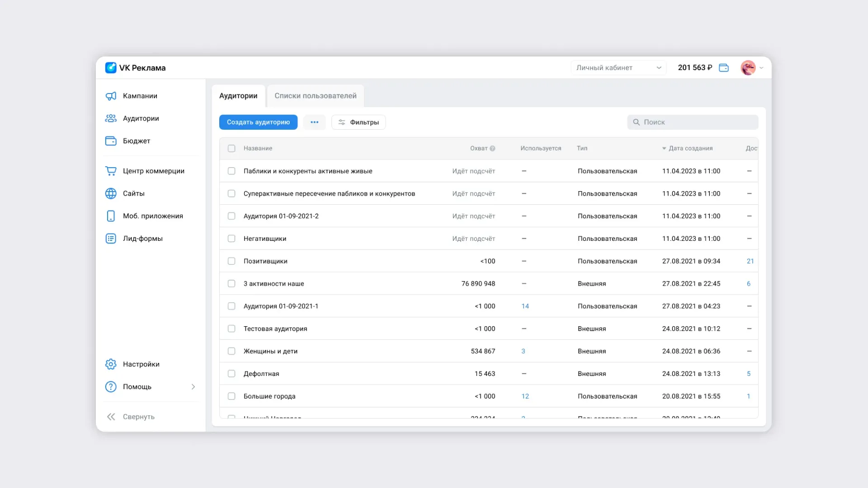The width and height of the screenshot is (868, 488).
Task: Click the Центр коммерции shopping cart icon
Action: coord(111,171)
